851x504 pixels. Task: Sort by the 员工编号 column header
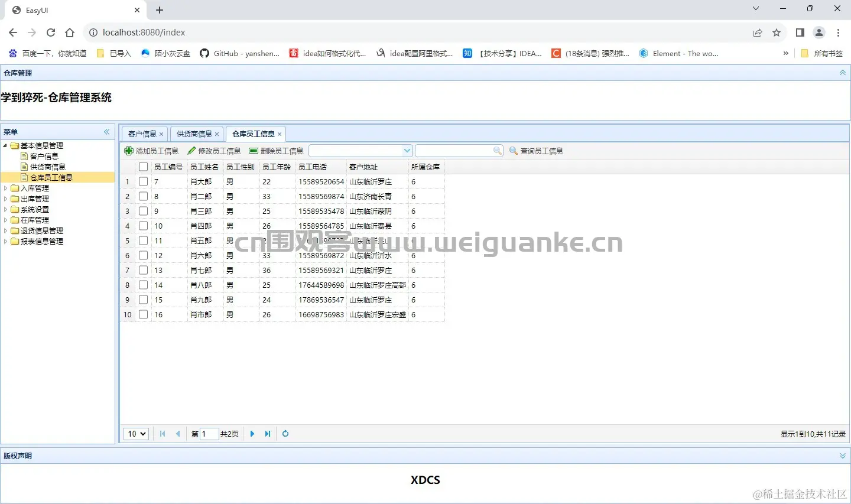169,167
